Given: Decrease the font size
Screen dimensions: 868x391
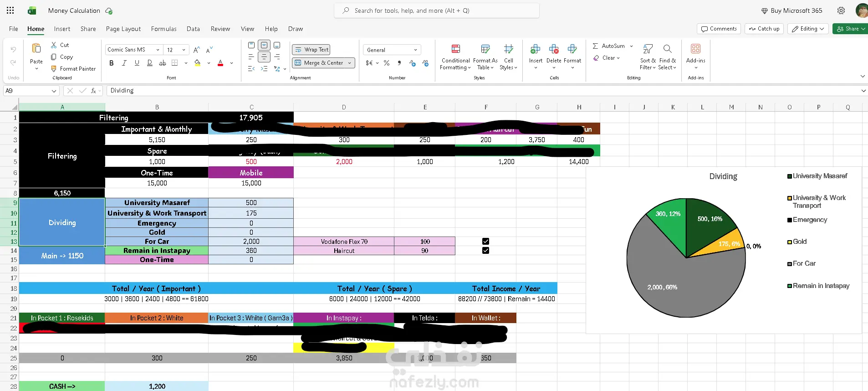Looking at the screenshot, I should coord(209,50).
